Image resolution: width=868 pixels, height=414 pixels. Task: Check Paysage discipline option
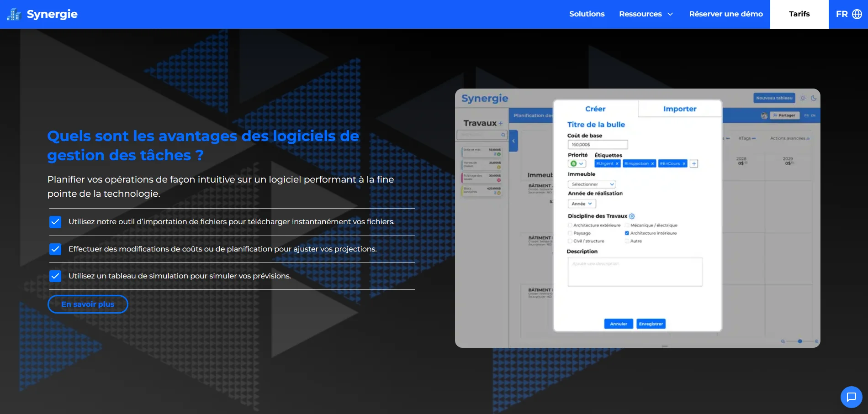click(x=570, y=233)
